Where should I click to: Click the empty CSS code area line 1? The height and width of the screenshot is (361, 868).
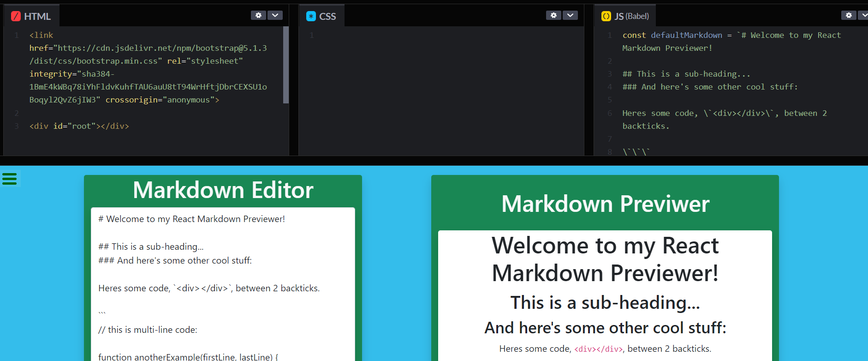pos(438,35)
